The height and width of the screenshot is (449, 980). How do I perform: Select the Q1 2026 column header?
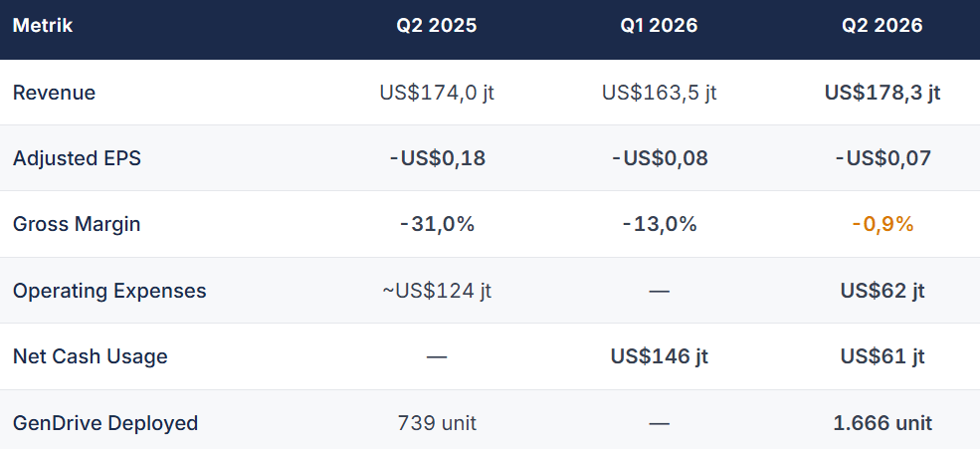(x=660, y=26)
